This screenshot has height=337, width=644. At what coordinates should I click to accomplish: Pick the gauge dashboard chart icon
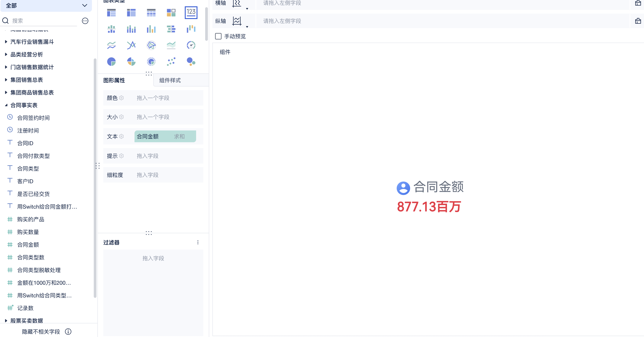tap(191, 45)
